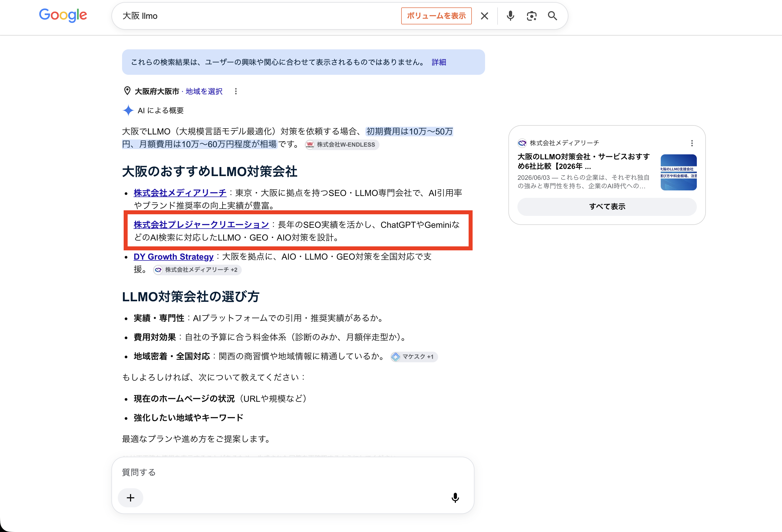This screenshot has width=782, height=532.
Task: Click the AI overview sparkle icon
Action: point(128,110)
